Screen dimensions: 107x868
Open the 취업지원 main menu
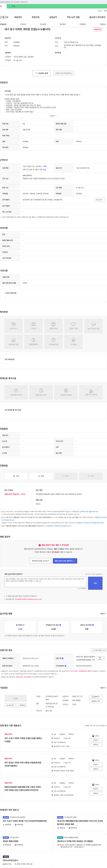36,17
